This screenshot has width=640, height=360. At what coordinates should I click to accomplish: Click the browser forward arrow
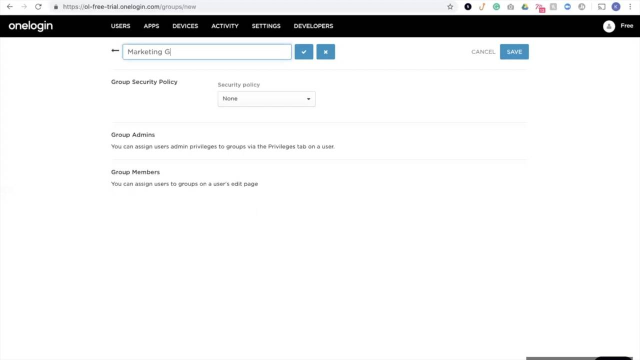point(24,7)
